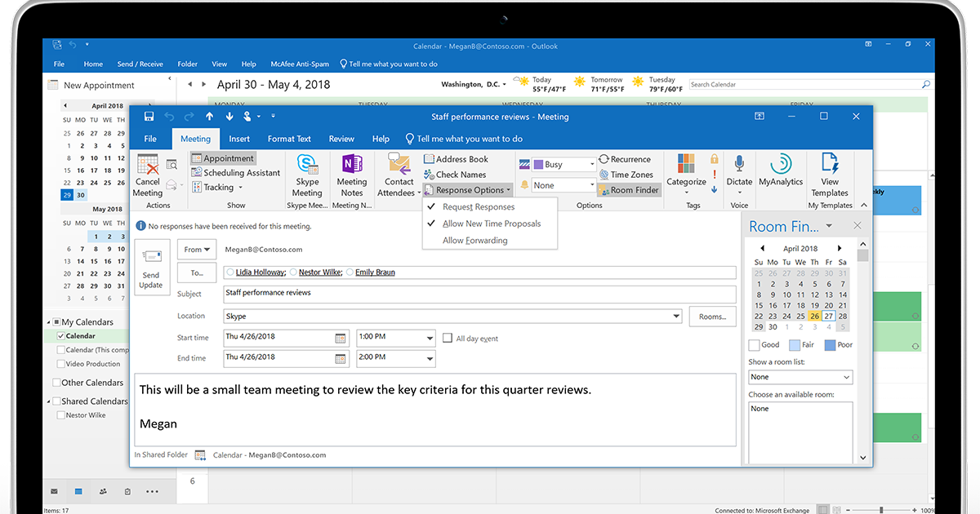Click the Cancel Meeting icon

148,166
